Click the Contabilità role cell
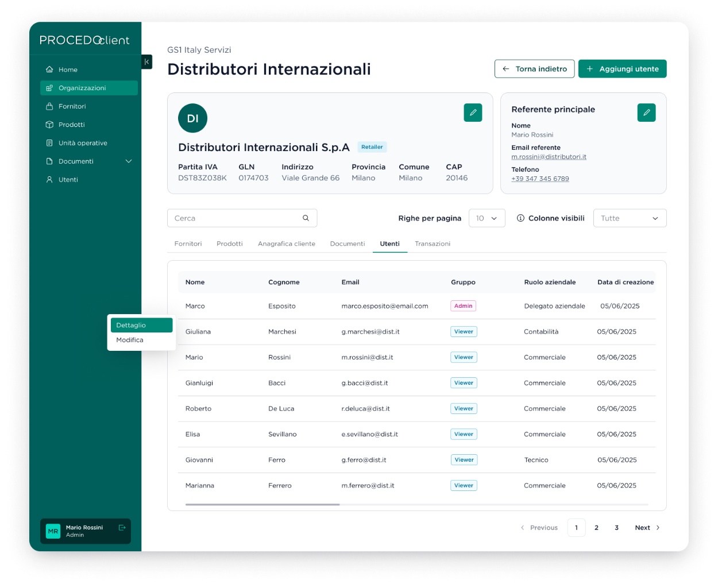Image resolution: width=718 pixels, height=588 pixels. pos(541,332)
